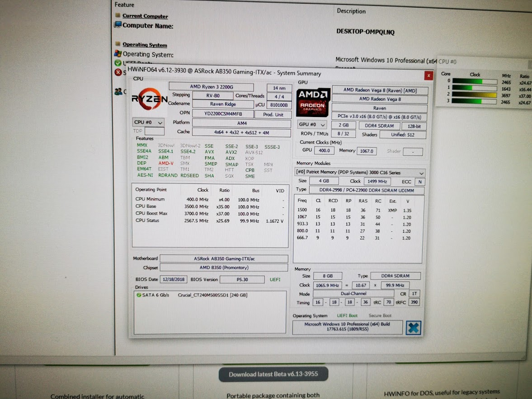The height and width of the screenshot is (399, 532).
Task: Click the Secure Boot label
Action: tap(380, 315)
